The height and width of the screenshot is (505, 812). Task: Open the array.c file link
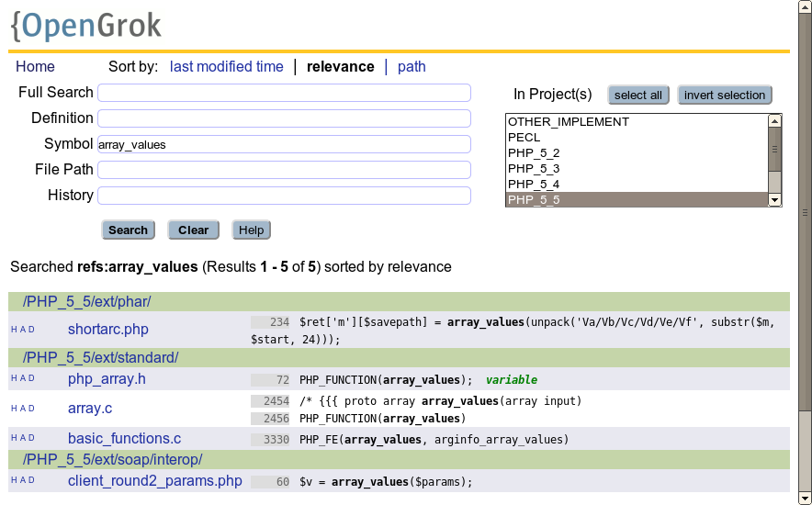click(90, 409)
